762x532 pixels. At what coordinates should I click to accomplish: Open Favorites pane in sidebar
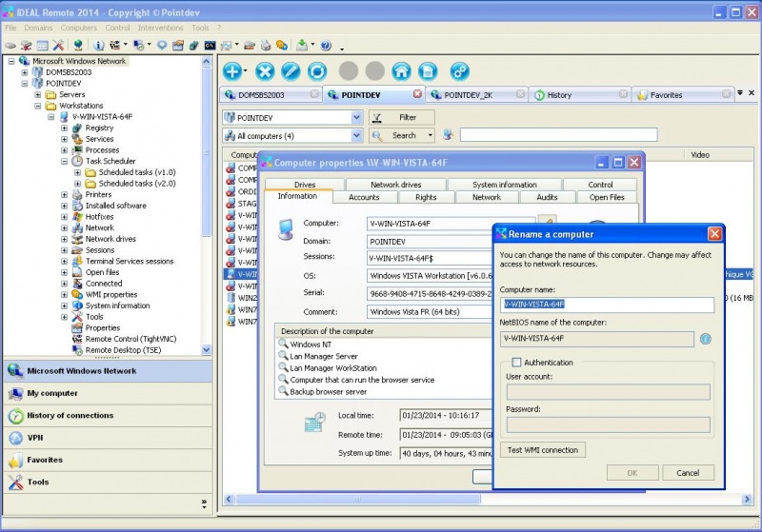click(x=108, y=460)
